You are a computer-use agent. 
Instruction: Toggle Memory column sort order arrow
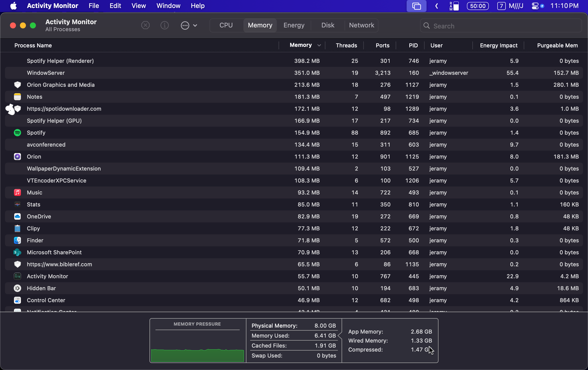pos(319,45)
